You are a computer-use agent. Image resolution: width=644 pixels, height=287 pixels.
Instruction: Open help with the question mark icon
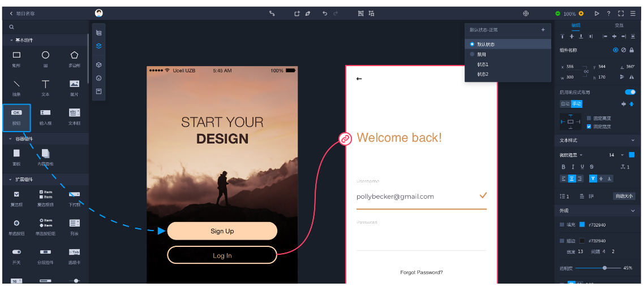click(609, 14)
